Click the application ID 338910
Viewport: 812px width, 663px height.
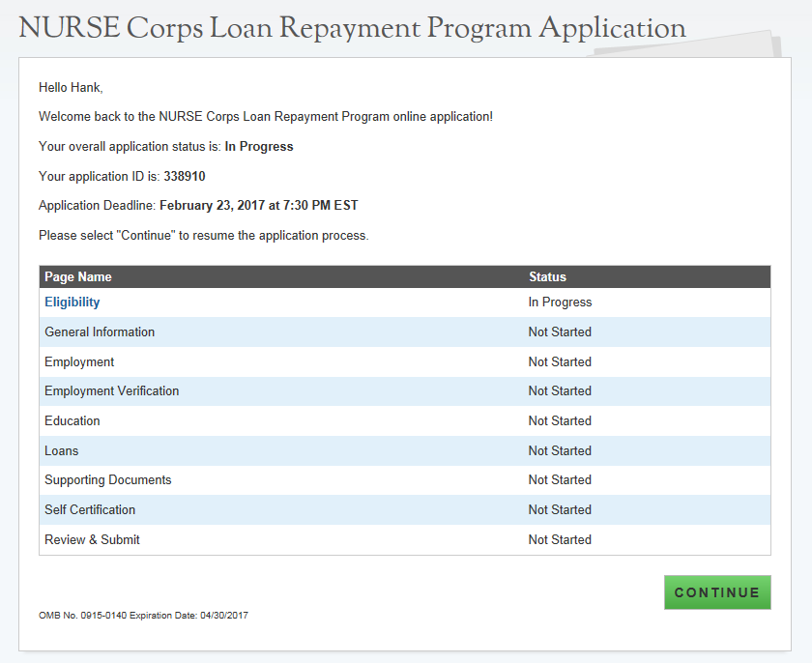pos(185,177)
